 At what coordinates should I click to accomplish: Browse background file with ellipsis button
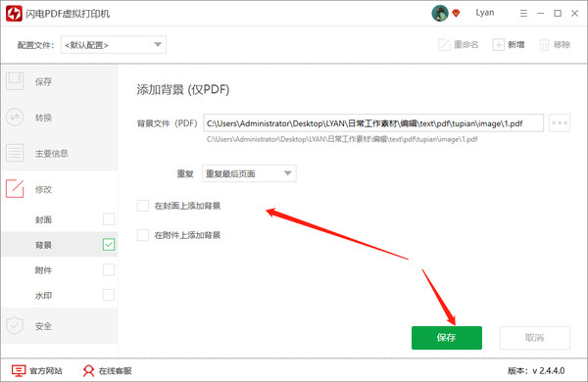pos(560,123)
